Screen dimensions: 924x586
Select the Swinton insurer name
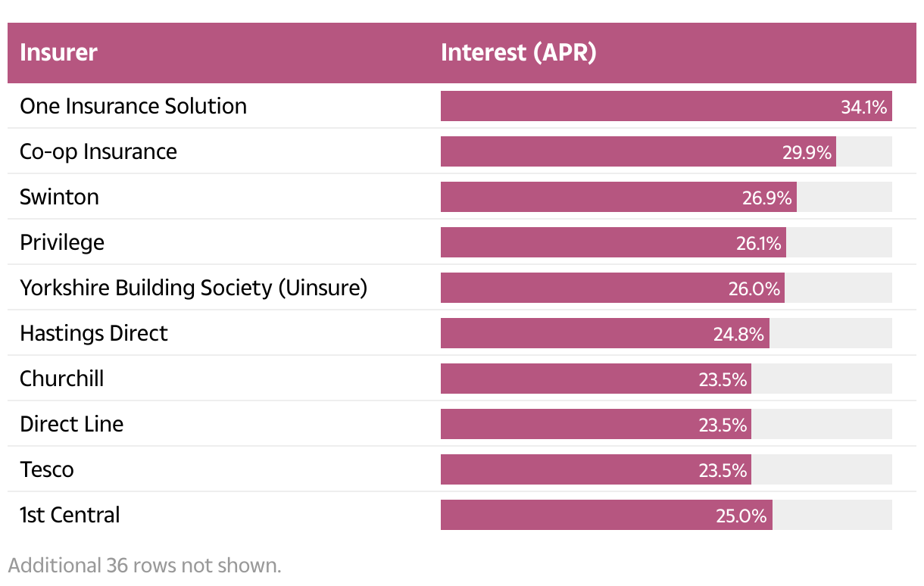[x=59, y=197]
